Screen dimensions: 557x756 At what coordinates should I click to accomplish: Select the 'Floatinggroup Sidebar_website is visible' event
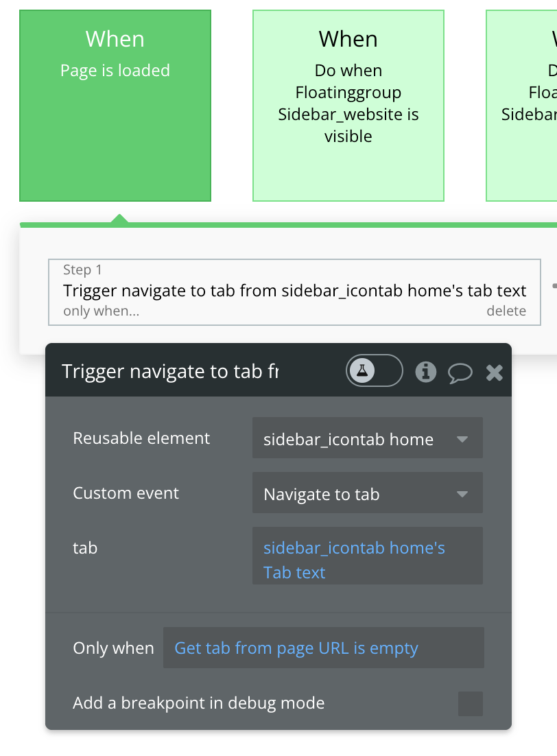point(348,106)
